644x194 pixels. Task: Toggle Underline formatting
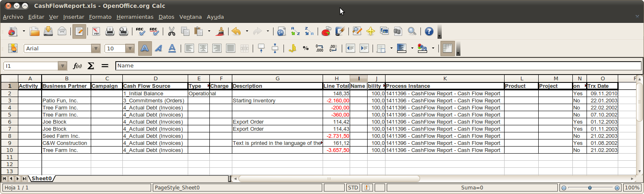pos(172,48)
